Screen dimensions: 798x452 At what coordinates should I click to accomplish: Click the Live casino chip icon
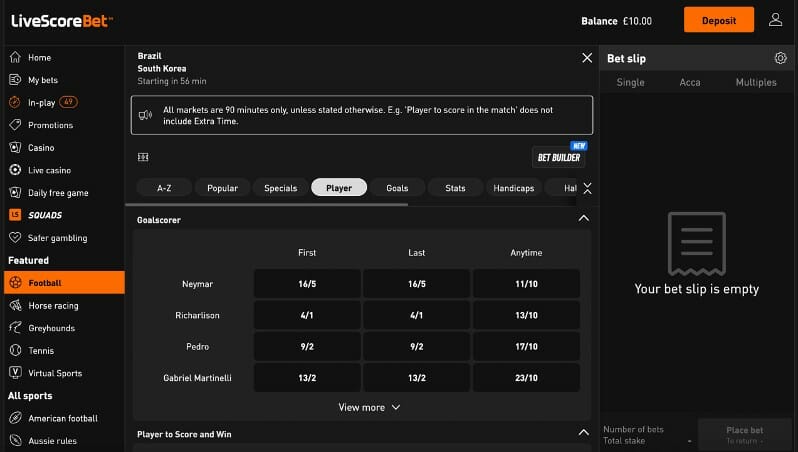coord(15,170)
